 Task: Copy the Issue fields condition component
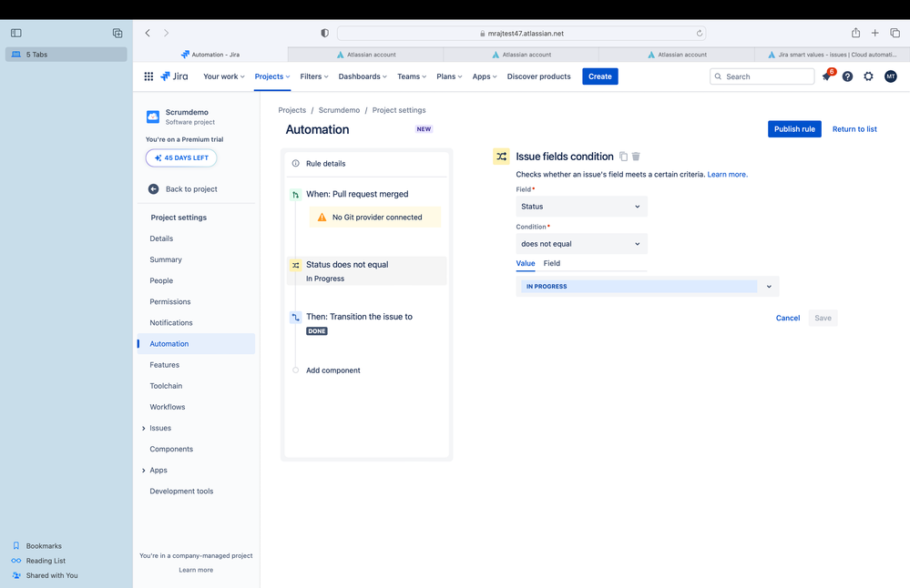(623, 157)
